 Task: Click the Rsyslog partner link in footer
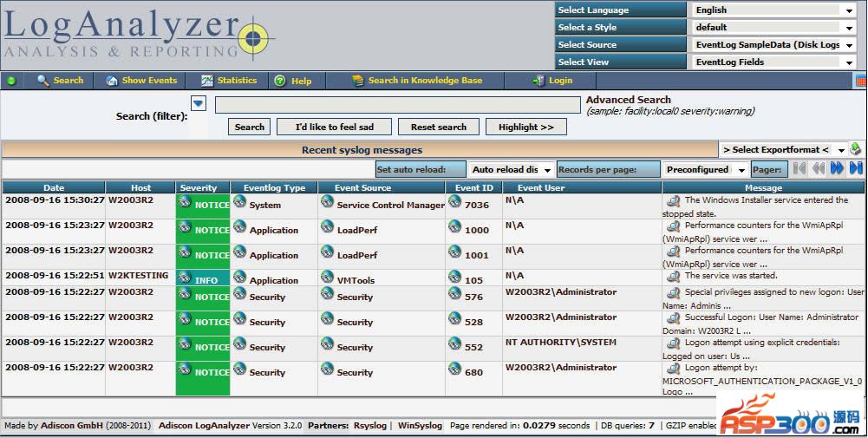372,426
